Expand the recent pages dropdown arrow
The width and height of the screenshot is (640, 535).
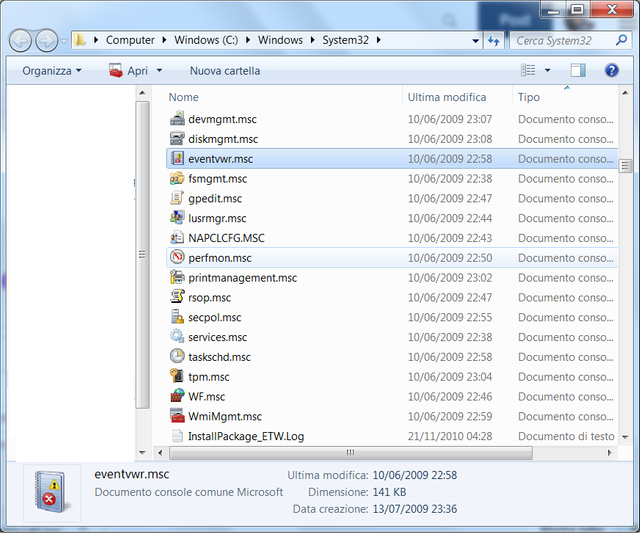(x=64, y=41)
